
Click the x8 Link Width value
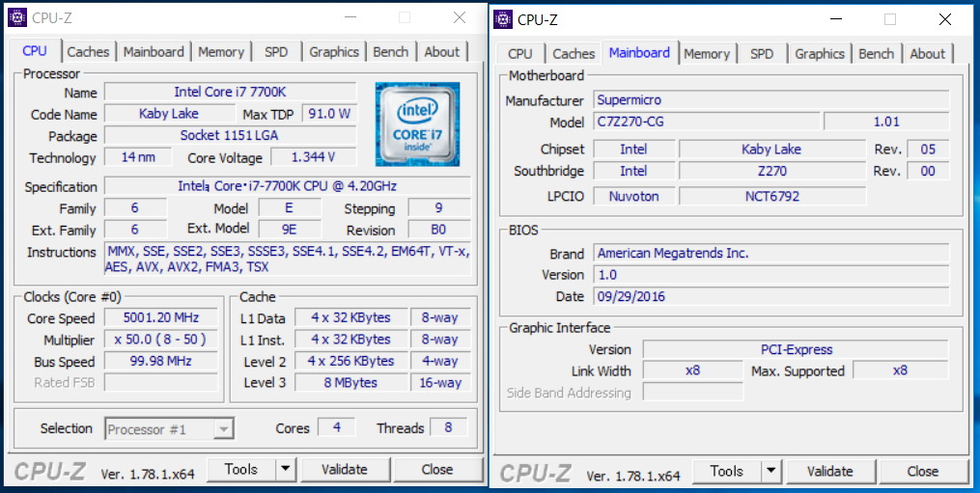click(692, 370)
